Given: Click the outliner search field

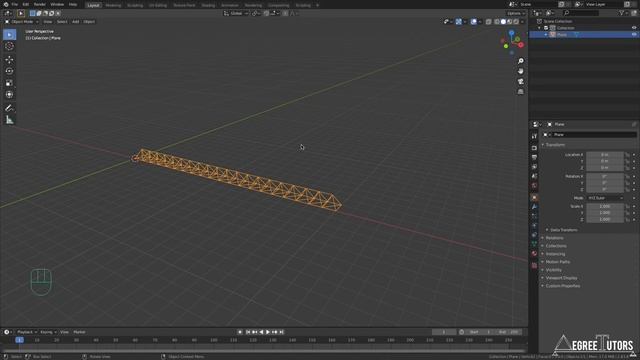Looking at the screenshot, I should click(x=580, y=13).
